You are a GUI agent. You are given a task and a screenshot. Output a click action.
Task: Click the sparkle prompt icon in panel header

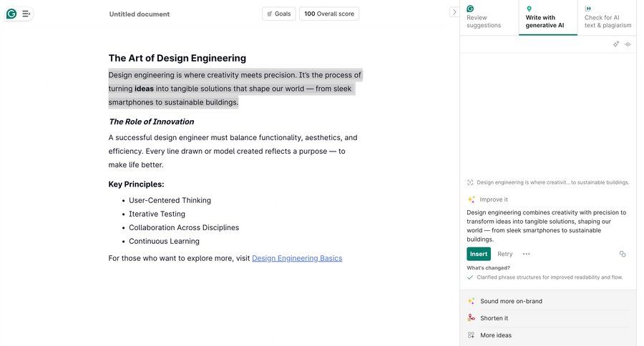(616, 44)
